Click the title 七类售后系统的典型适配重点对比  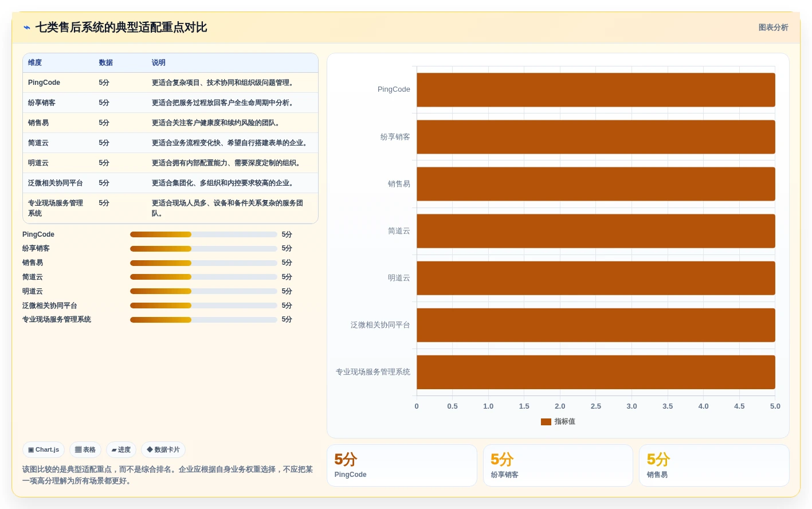pyautogui.click(x=121, y=28)
